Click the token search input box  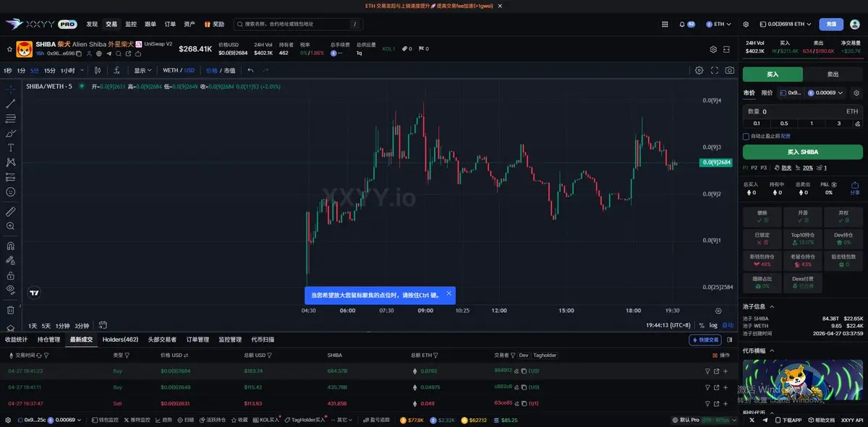[298, 24]
